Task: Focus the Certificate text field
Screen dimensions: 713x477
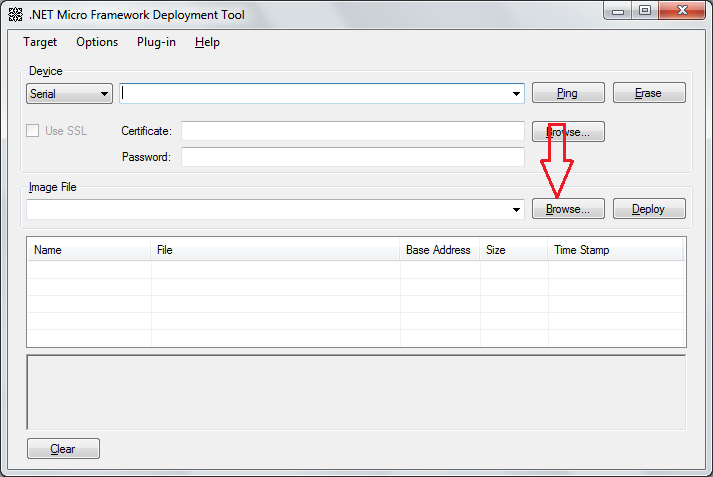Action: 353,131
